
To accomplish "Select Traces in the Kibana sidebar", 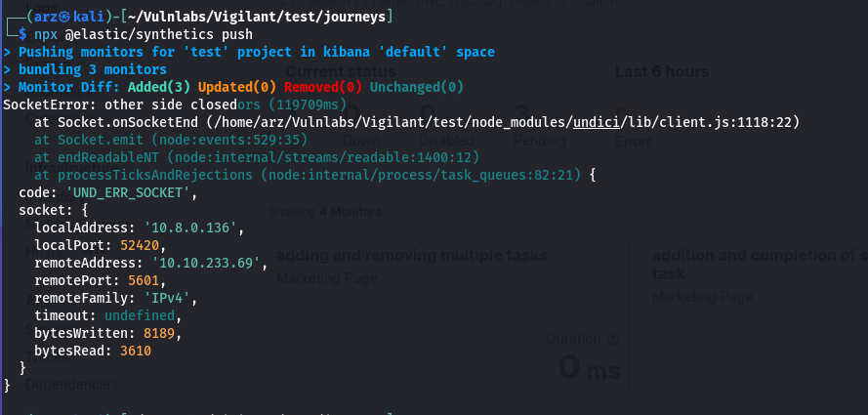I will tap(47, 357).
